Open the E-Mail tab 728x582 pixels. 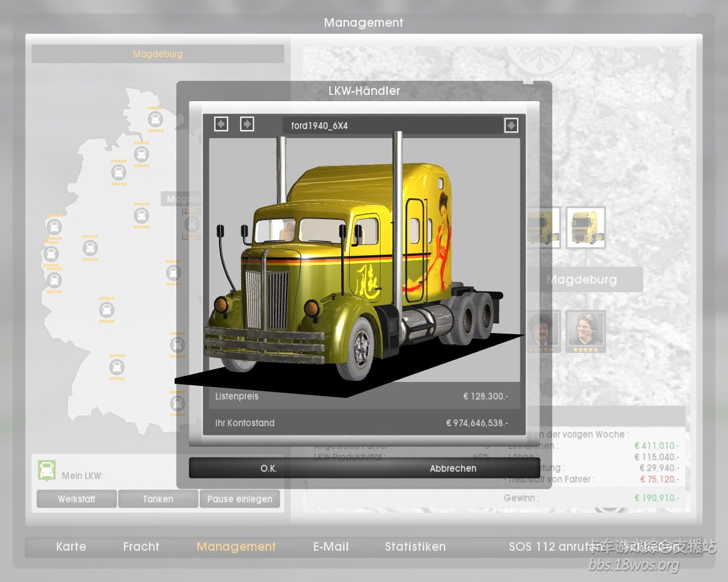pos(330,547)
